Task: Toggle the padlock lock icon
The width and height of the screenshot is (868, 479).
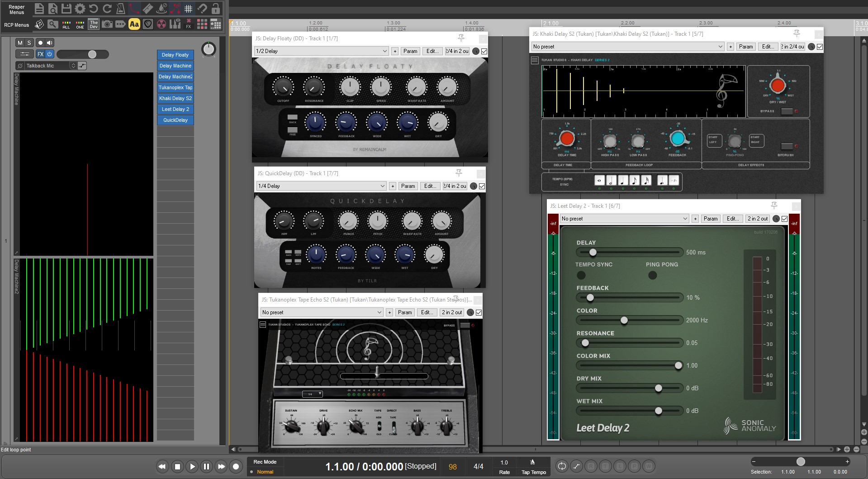Action: click(216, 8)
